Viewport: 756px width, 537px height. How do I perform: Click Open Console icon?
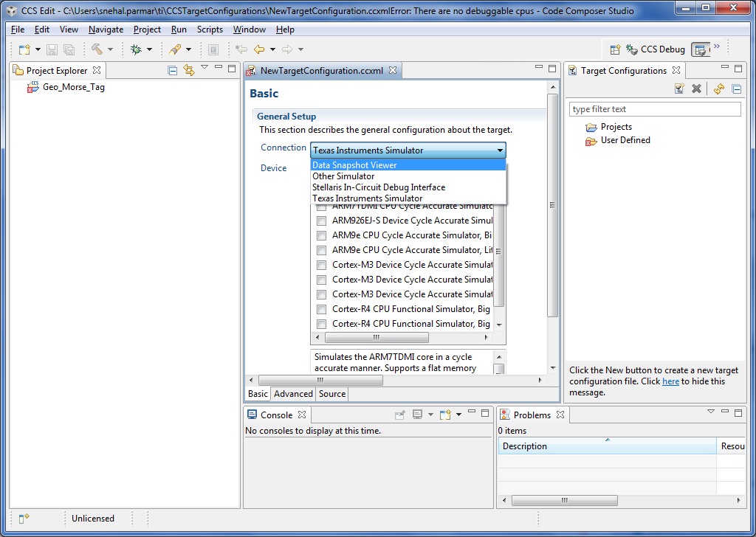(445, 415)
